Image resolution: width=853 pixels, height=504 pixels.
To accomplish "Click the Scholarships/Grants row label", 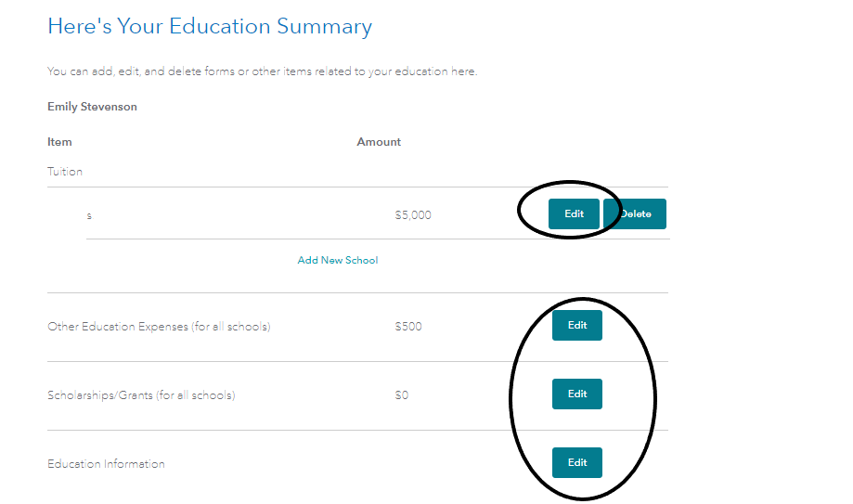I will (x=141, y=395).
